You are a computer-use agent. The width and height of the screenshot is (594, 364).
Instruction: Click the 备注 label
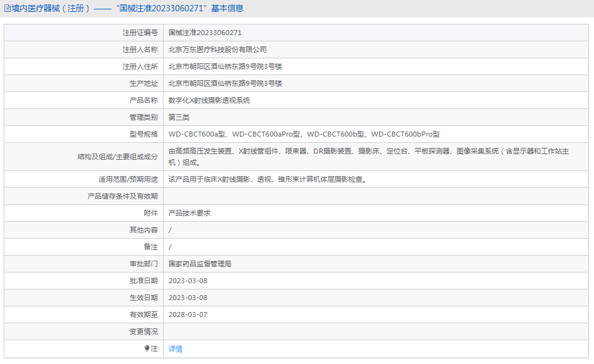click(151, 247)
